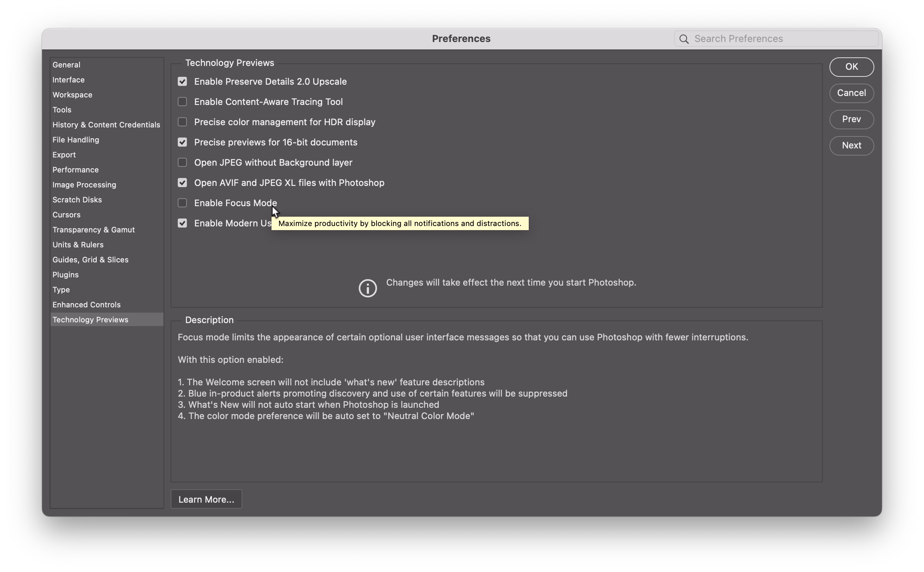Uncheck Open AVIF and JPEG XL option
The width and height of the screenshot is (924, 572).
tap(182, 183)
